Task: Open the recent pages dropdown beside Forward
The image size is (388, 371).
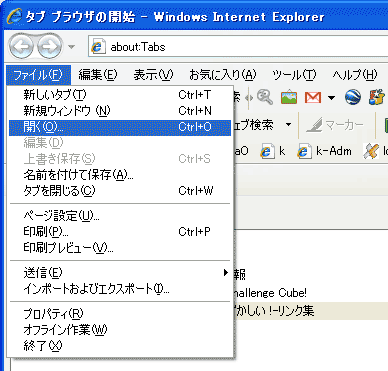Action: click(x=71, y=47)
